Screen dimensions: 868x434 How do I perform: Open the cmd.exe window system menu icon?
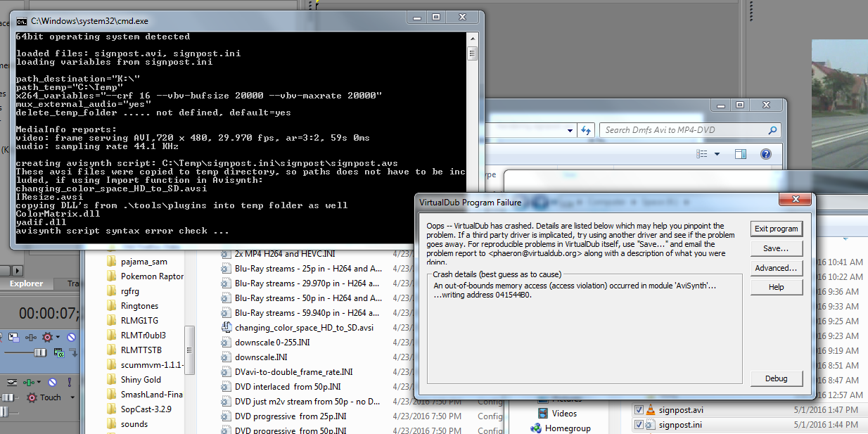[21, 20]
